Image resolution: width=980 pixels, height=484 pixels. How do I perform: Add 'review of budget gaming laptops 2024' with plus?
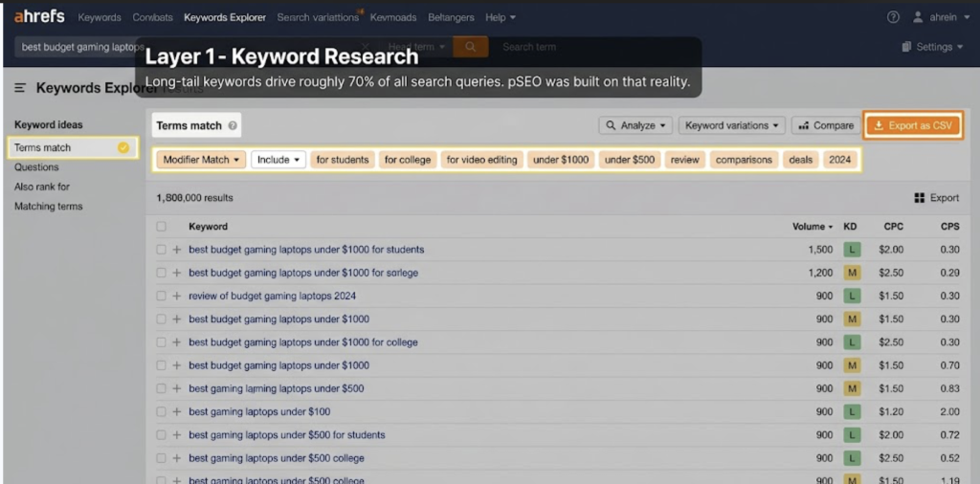coord(177,296)
